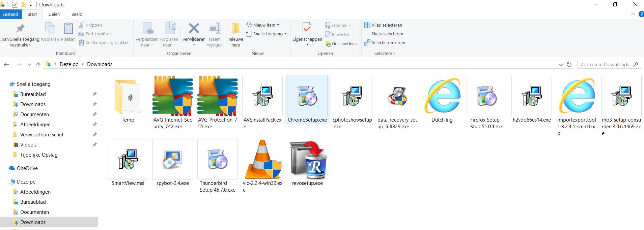644x230 pixels.
Task: Expand the Eigenschappen dropdown arrow
Action: [307, 44]
